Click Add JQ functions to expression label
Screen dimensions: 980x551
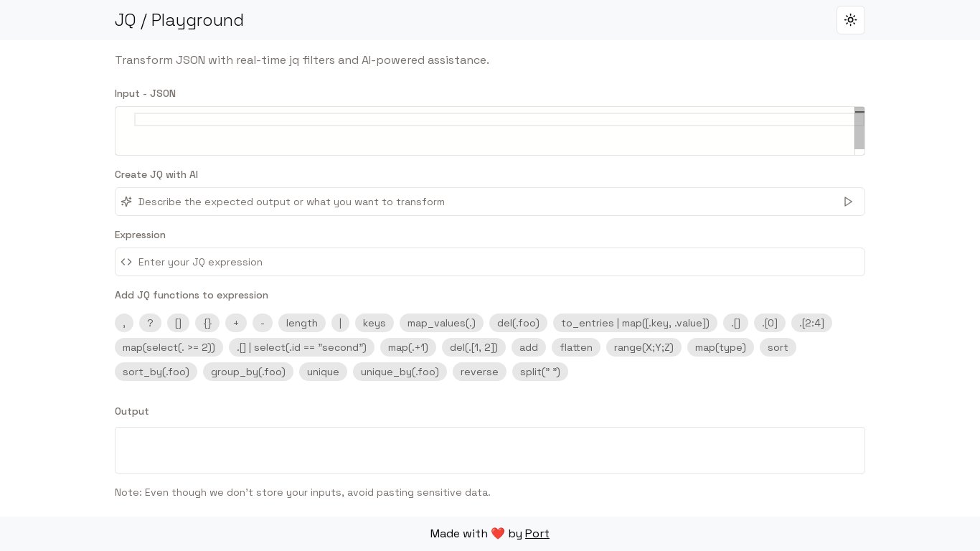click(x=192, y=295)
